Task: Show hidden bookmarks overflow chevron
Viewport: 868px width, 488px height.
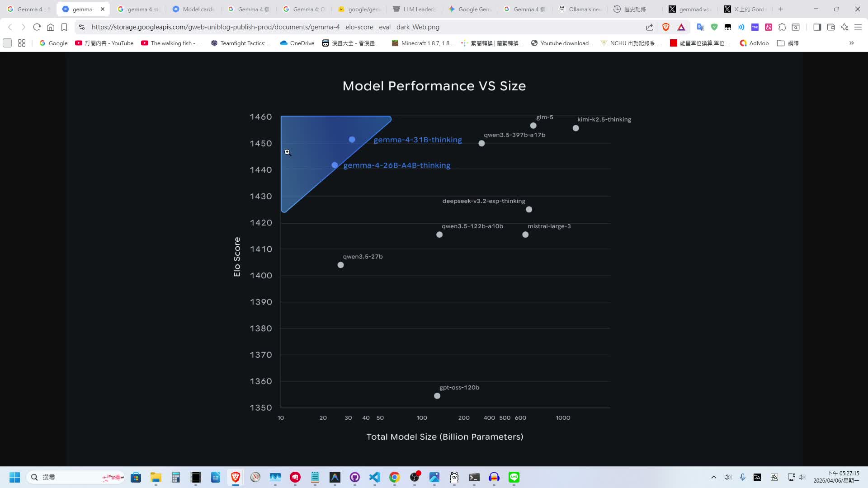Action: point(852,43)
